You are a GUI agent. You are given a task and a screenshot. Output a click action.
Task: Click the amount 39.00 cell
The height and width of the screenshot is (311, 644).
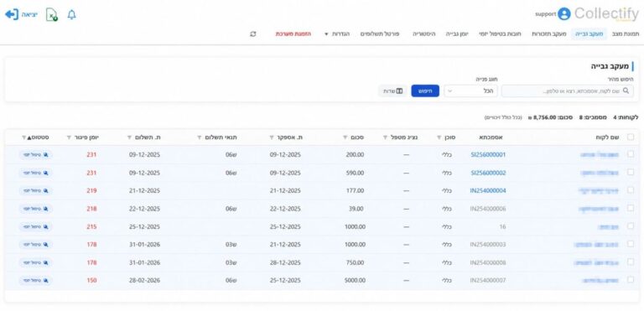click(x=356, y=209)
